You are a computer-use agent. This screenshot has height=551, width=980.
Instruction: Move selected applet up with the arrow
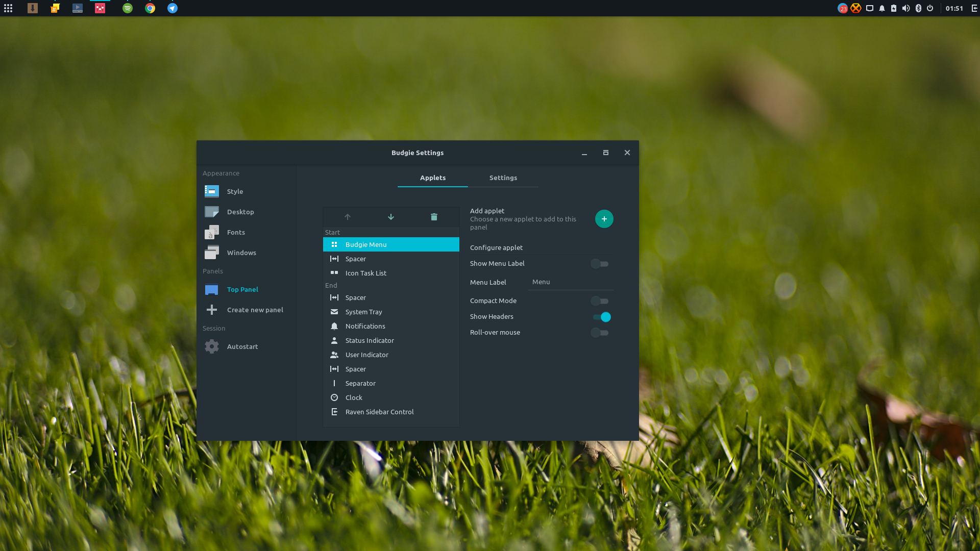pos(348,217)
